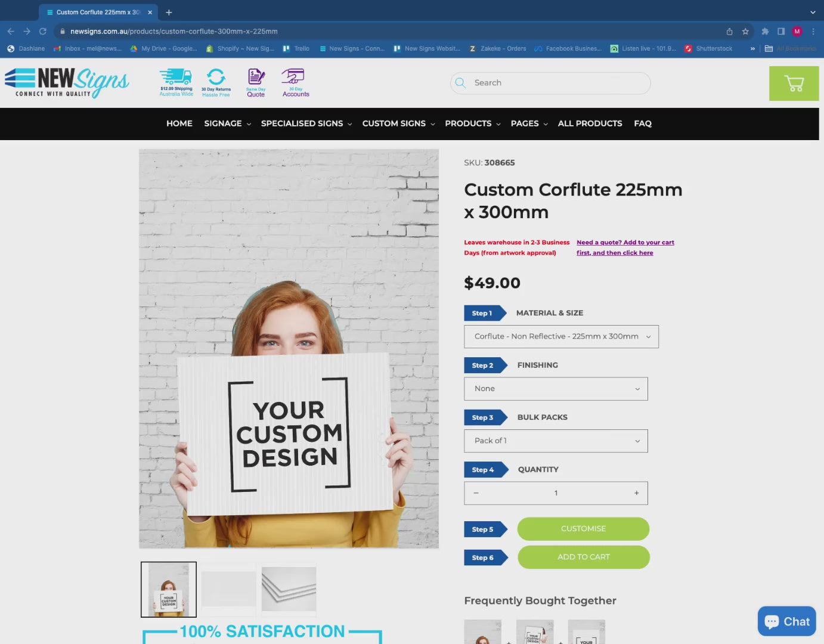Increase quantity with the plus button

tap(636, 493)
